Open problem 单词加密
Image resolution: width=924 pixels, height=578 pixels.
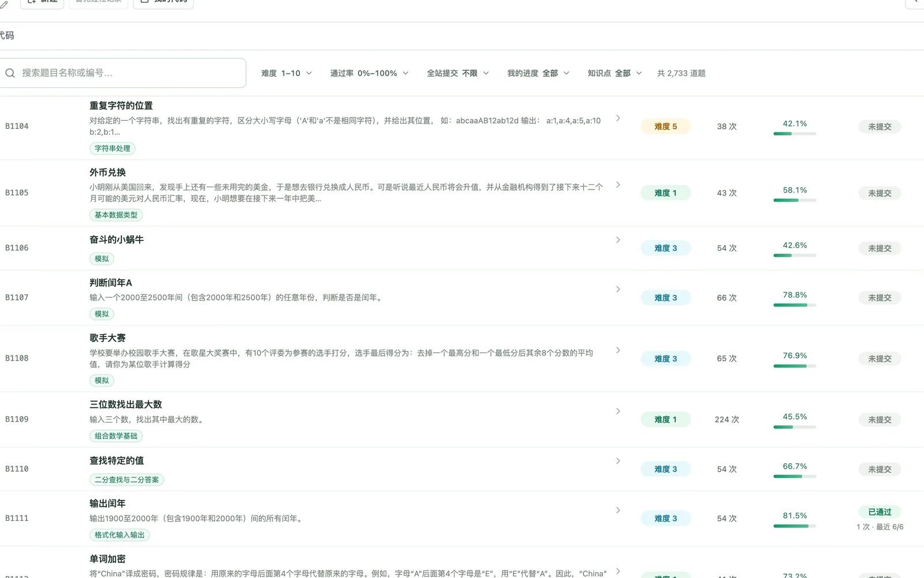[107, 559]
